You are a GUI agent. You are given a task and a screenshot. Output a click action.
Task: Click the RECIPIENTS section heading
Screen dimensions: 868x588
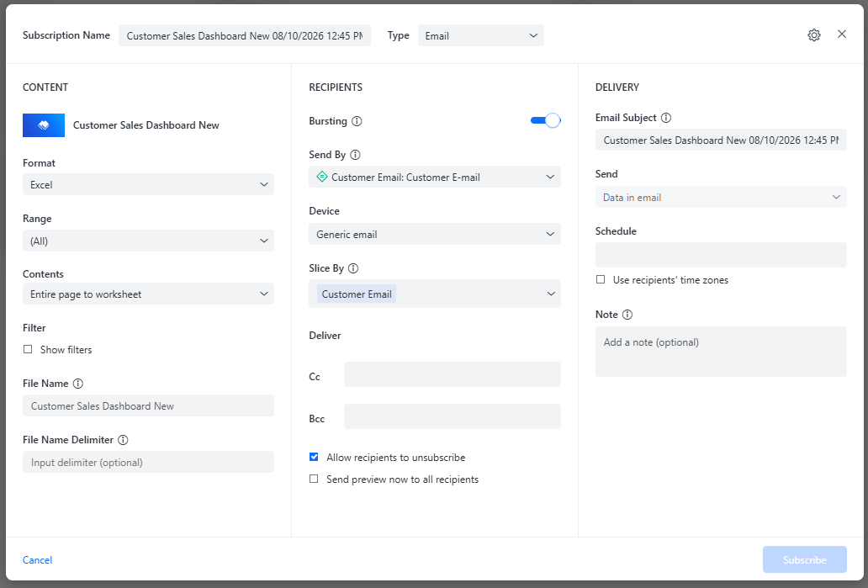tap(336, 87)
